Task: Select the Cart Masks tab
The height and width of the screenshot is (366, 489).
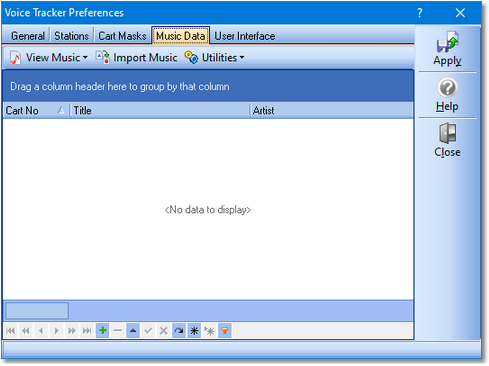Action: click(122, 36)
